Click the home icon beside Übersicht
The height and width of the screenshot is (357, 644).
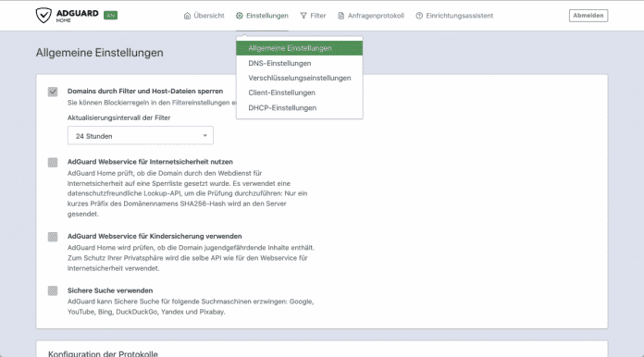pos(187,16)
